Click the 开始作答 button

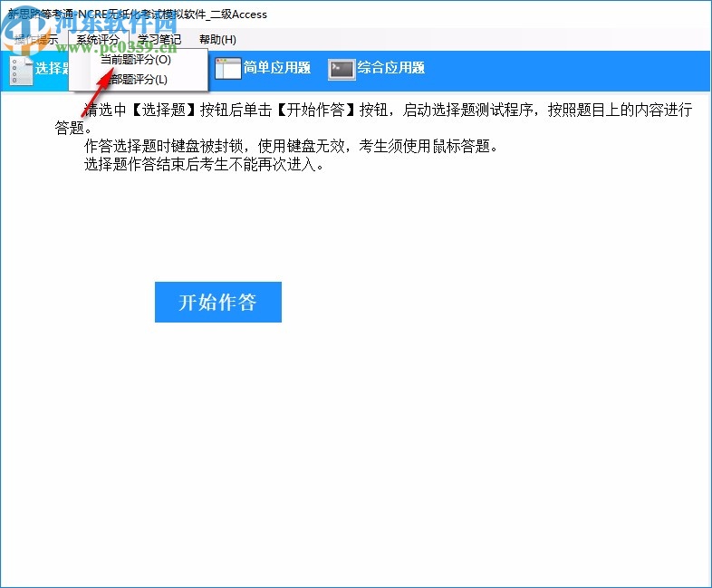pos(218,302)
